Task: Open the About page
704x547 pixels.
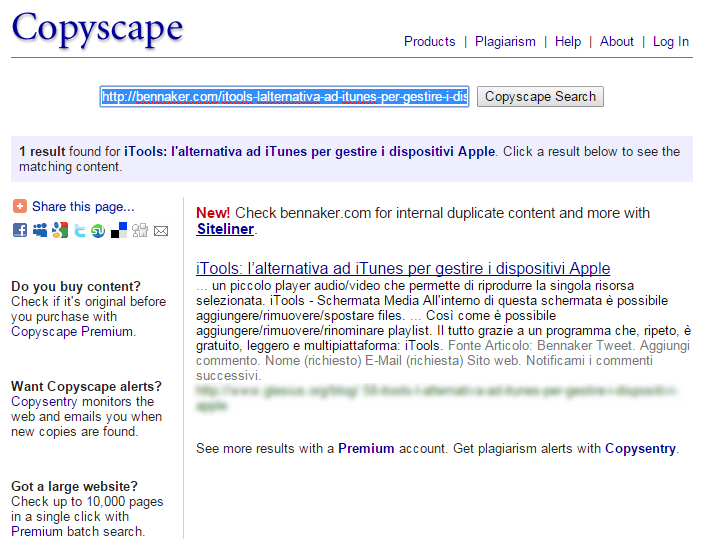Action: click(616, 41)
